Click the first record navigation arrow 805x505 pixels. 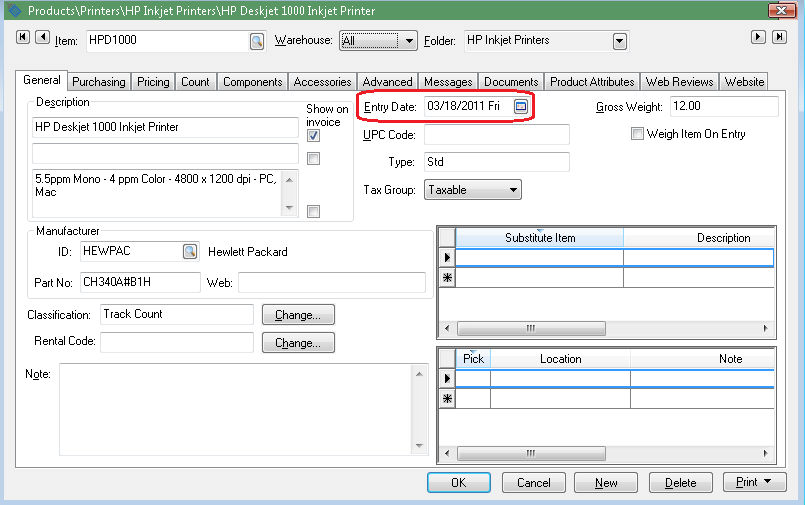click(24, 38)
